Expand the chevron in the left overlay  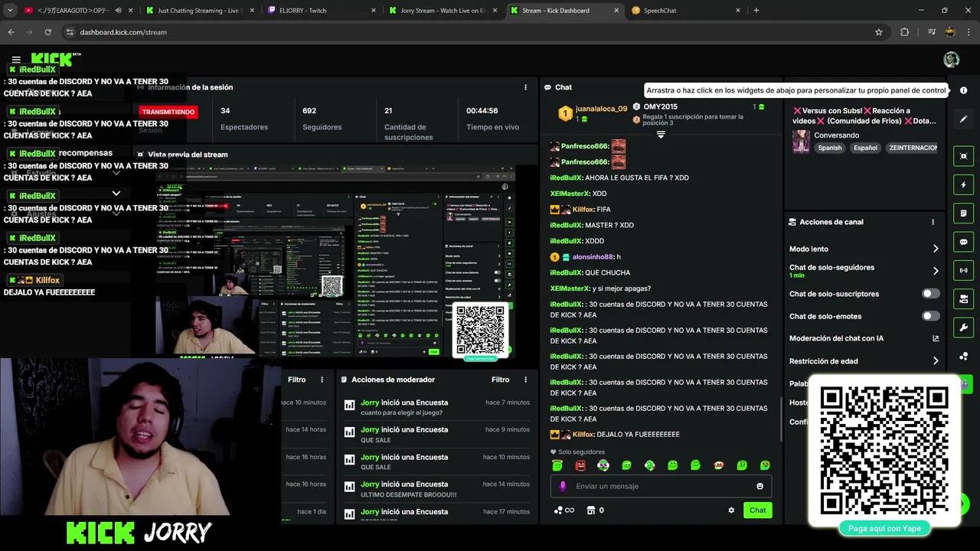pos(116,194)
